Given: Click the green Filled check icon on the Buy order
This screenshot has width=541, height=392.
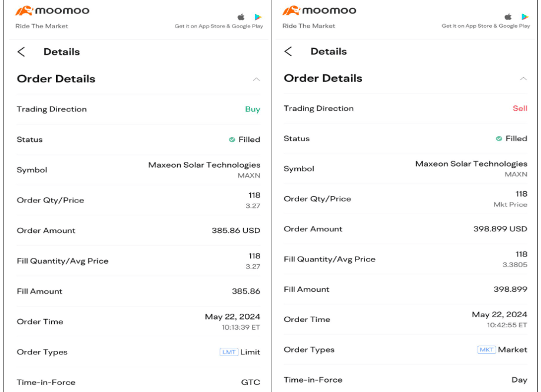Looking at the screenshot, I should click(x=232, y=139).
